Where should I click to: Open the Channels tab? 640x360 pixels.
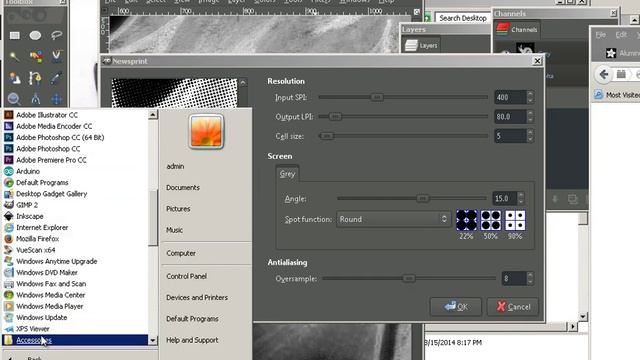[517, 29]
